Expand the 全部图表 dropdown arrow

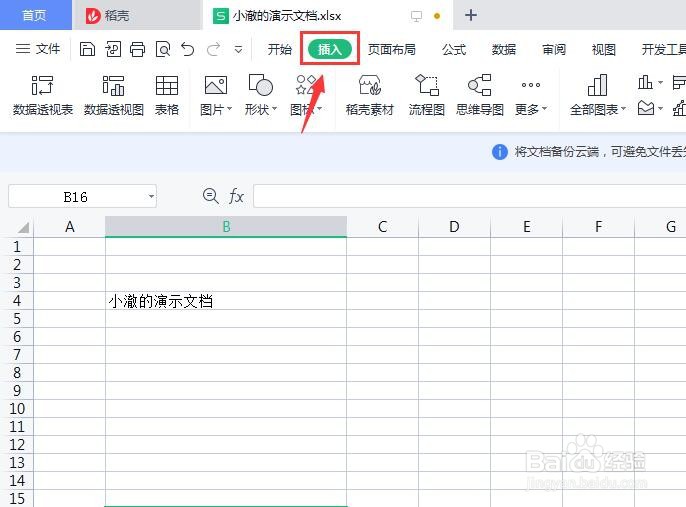(x=623, y=108)
